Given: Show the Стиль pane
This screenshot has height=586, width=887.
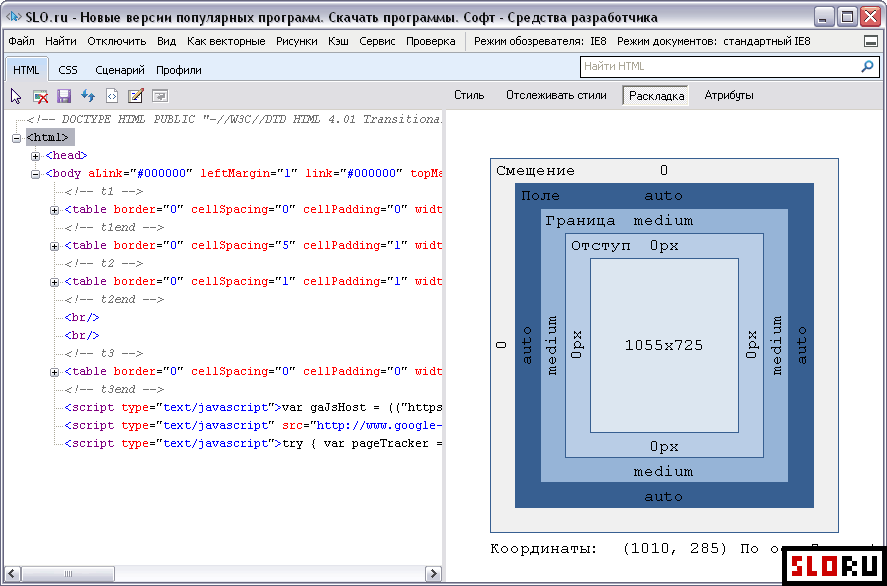Looking at the screenshot, I should [469, 95].
